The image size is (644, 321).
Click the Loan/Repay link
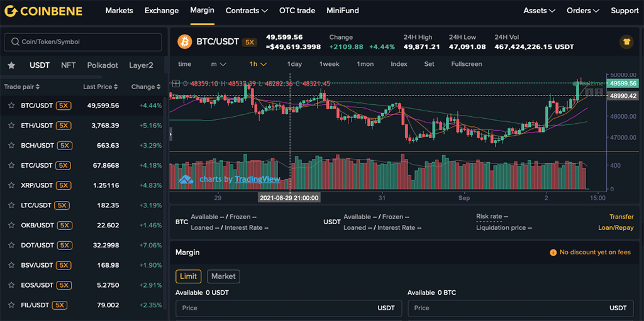(x=616, y=227)
